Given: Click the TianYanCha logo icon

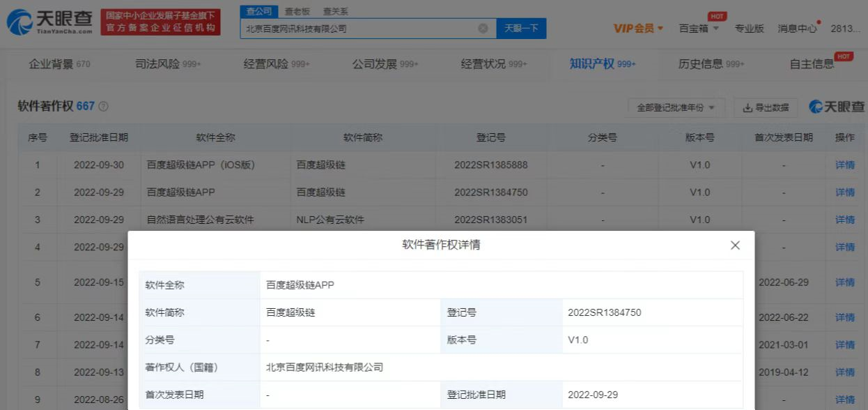Looking at the screenshot, I should pyautogui.click(x=20, y=22).
